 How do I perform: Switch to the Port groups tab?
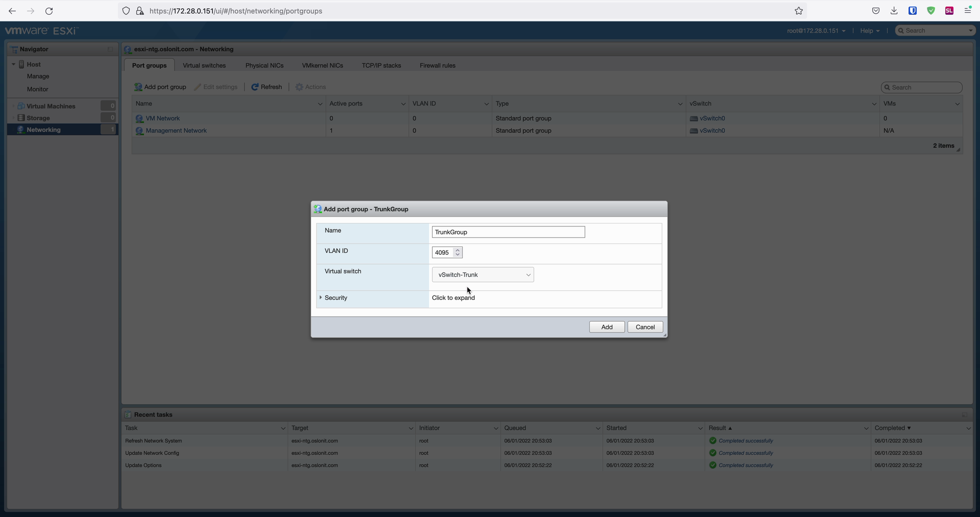pyautogui.click(x=149, y=66)
